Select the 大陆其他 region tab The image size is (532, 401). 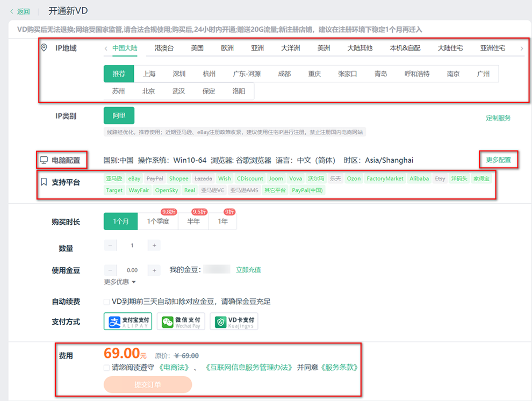pos(360,48)
